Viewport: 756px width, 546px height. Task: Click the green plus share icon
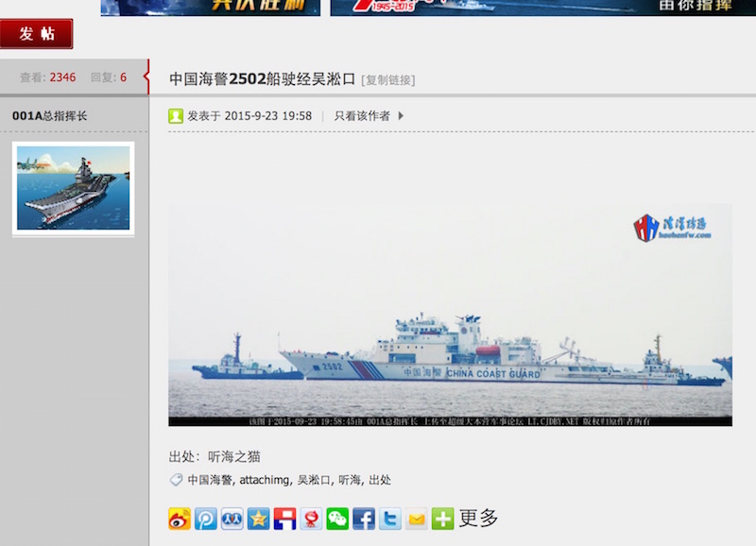pyautogui.click(x=442, y=519)
